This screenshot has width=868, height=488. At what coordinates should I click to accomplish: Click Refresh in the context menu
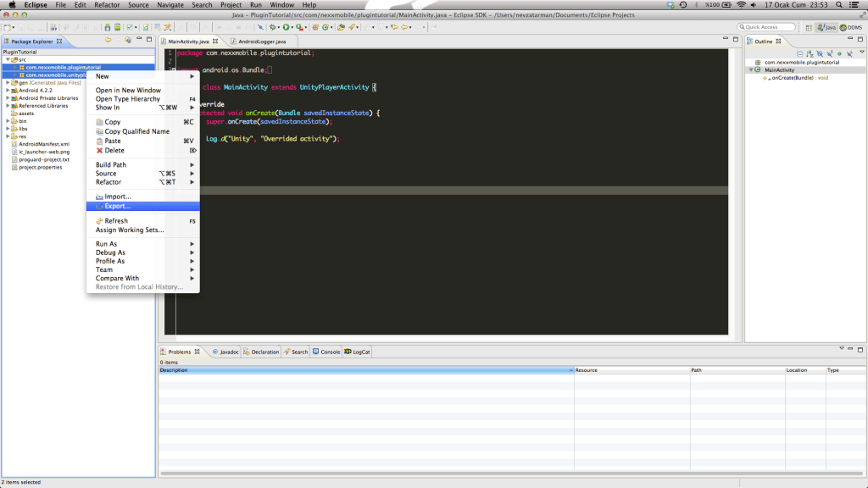pyautogui.click(x=114, y=220)
